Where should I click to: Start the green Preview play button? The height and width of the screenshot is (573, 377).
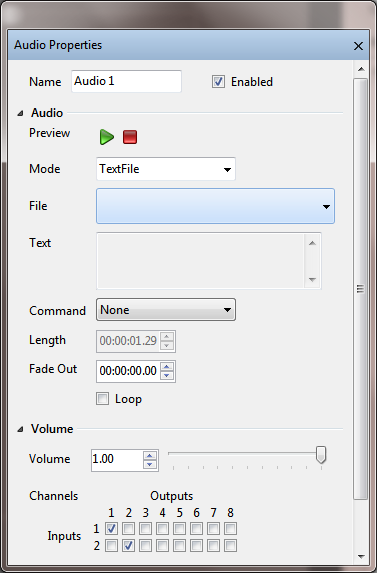click(x=107, y=137)
